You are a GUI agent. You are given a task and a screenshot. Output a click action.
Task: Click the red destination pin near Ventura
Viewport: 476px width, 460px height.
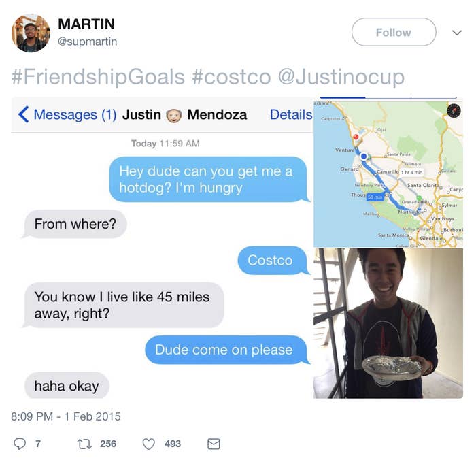(356, 137)
